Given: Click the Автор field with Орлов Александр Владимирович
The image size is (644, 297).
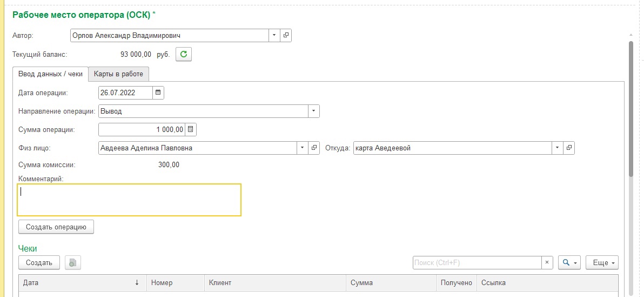Looking at the screenshot, I should 170,35.
